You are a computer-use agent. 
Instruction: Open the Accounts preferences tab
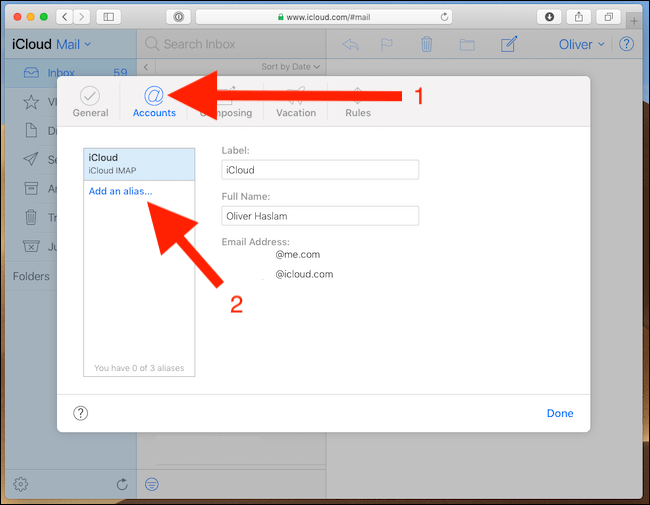(x=154, y=101)
